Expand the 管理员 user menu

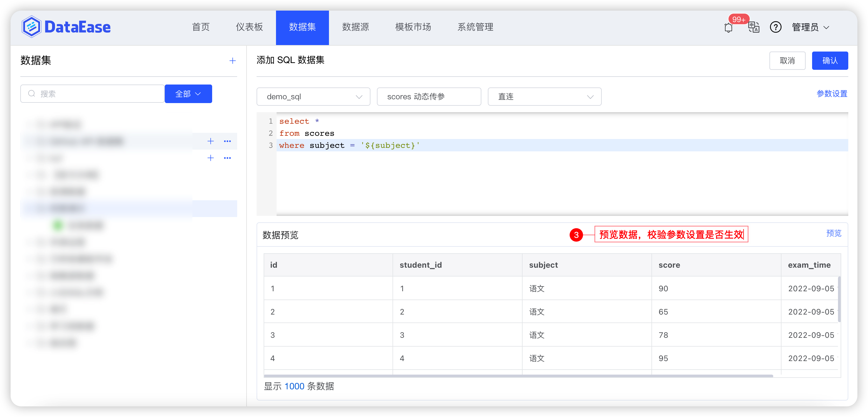810,27
